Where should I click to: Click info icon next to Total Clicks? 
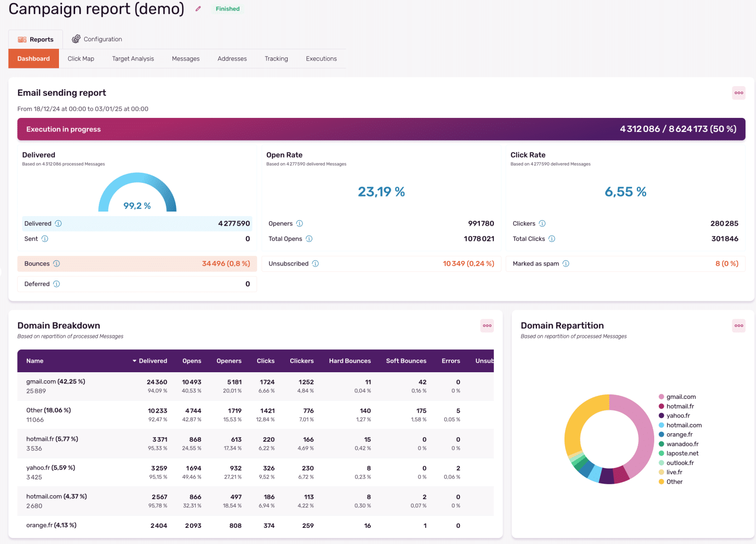[552, 239]
